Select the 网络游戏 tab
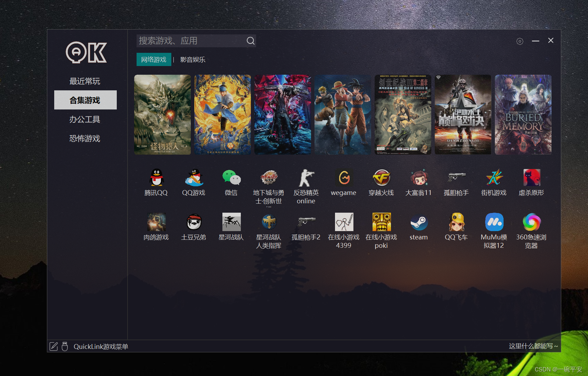588x376 pixels. click(154, 59)
